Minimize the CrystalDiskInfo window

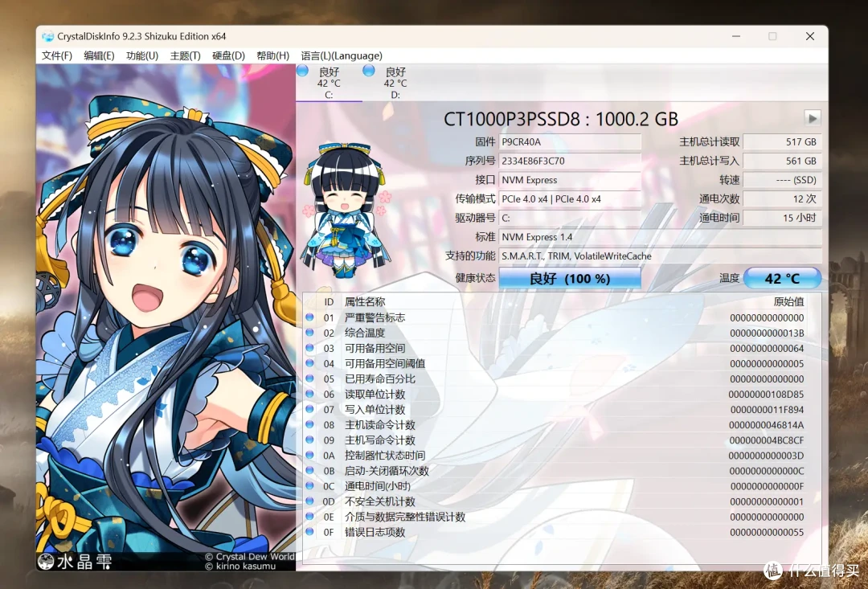point(735,36)
